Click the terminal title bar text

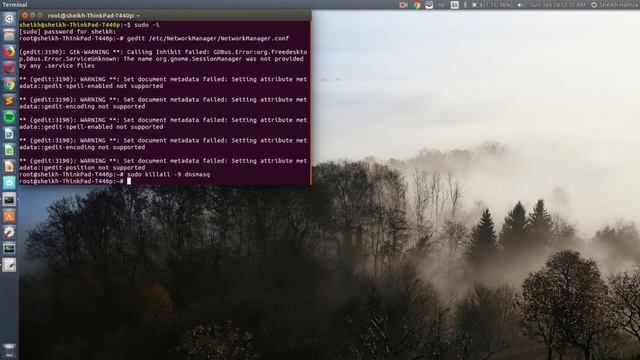93,16
